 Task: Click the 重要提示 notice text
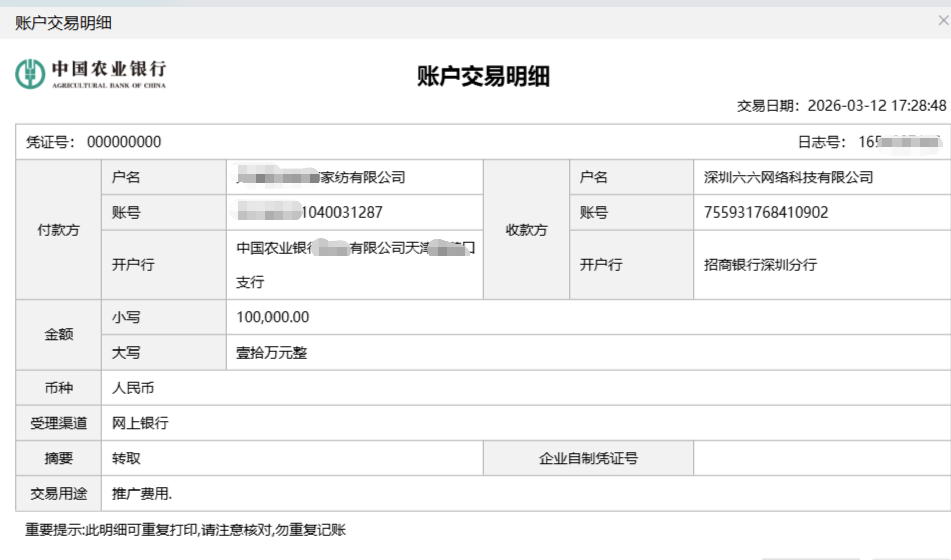coord(185,530)
